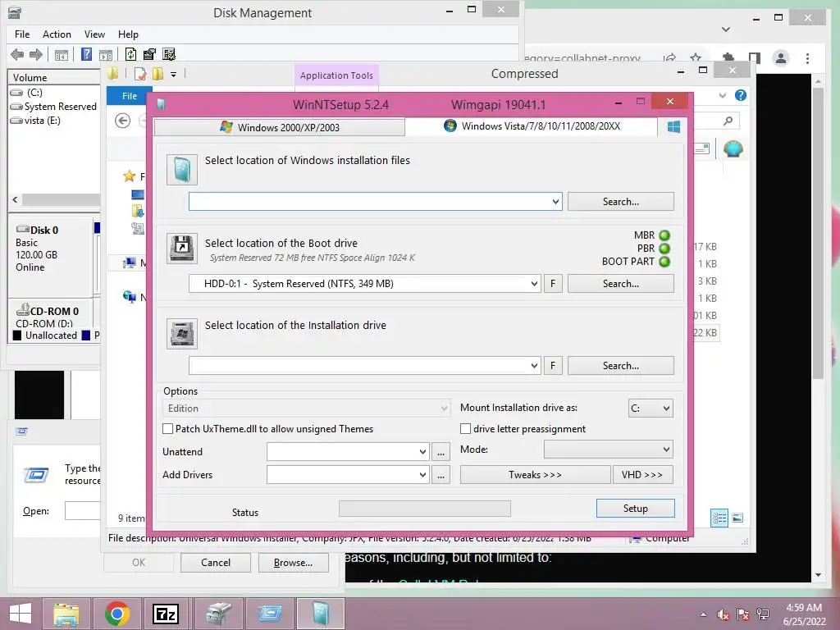840x630 pixels.
Task: Expand the Add Drivers dropdown
Action: [422, 475]
